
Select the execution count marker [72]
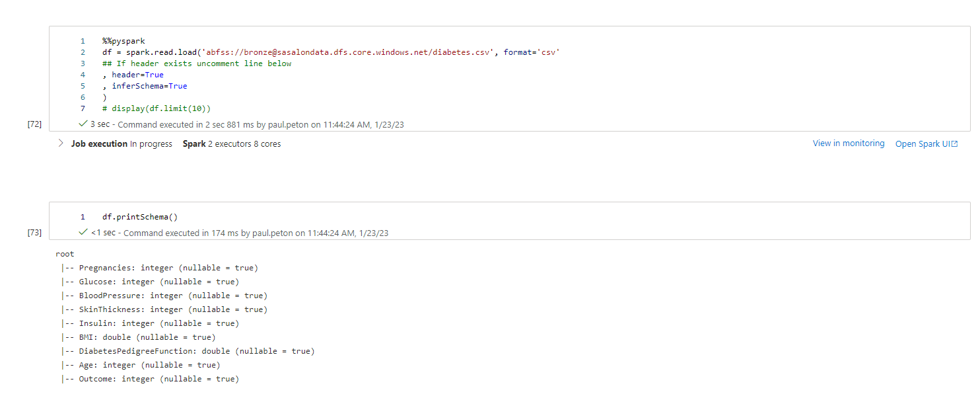point(34,123)
